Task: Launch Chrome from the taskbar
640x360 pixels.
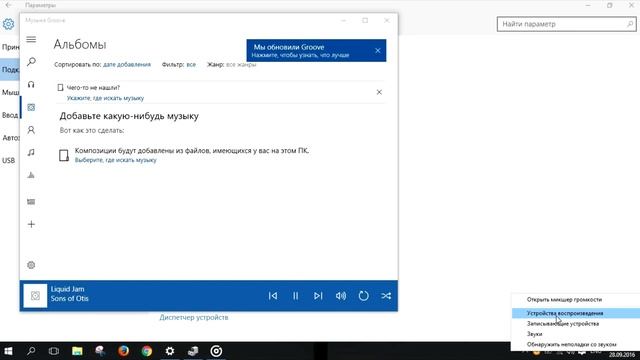Action: (147, 351)
